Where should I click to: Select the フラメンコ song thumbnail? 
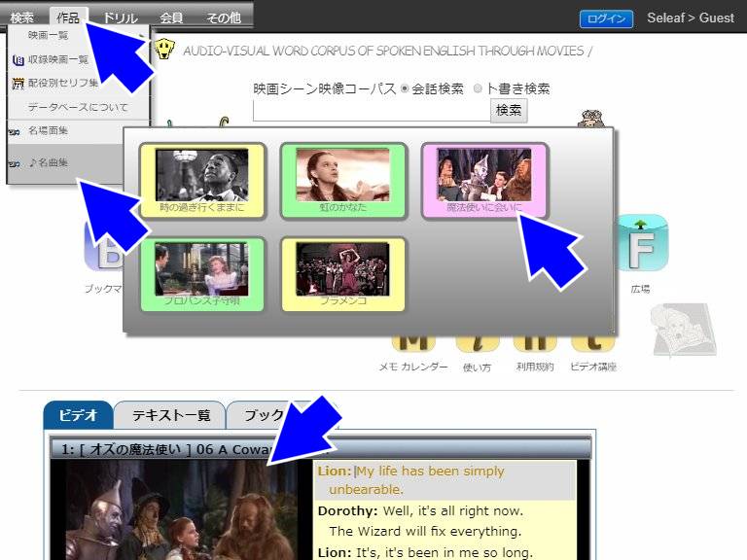click(342, 274)
